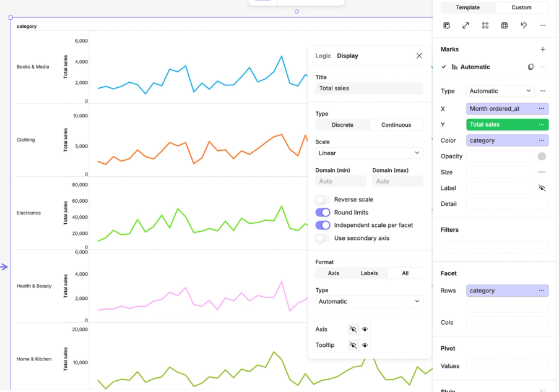Switch to the Template tab

467,7
